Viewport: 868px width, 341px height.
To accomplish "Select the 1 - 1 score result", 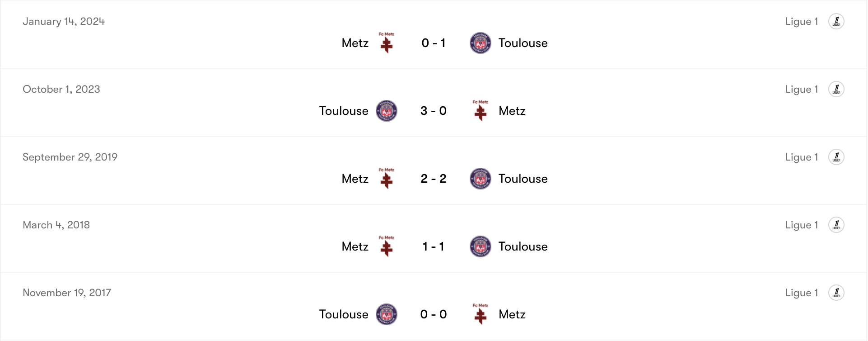I will click(434, 246).
